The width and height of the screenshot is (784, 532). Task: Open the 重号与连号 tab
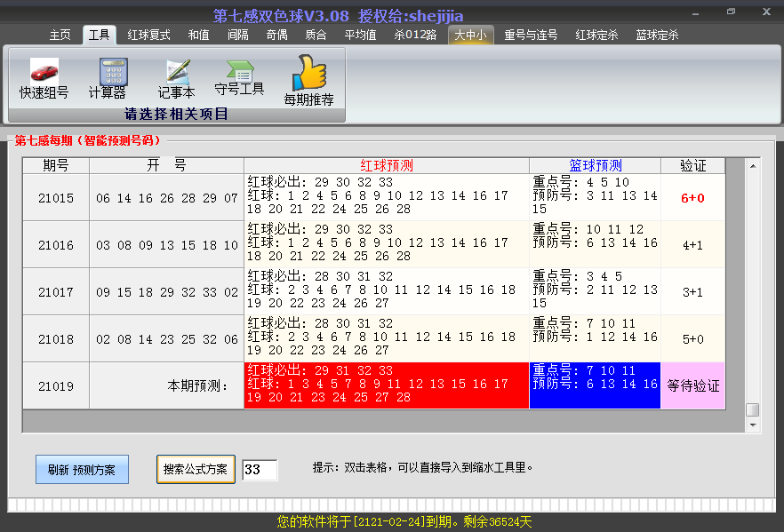(x=531, y=35)
